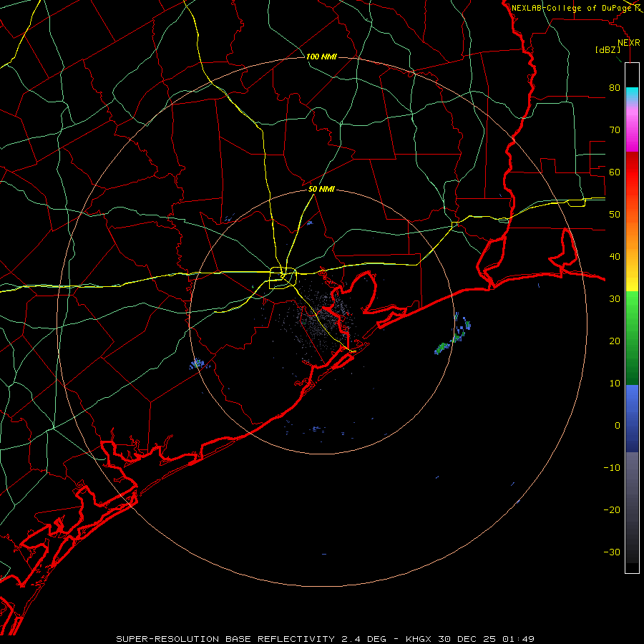Click the blue echo cluster on the western 50 NMI ring
The image size is (644, 644).
198,364
